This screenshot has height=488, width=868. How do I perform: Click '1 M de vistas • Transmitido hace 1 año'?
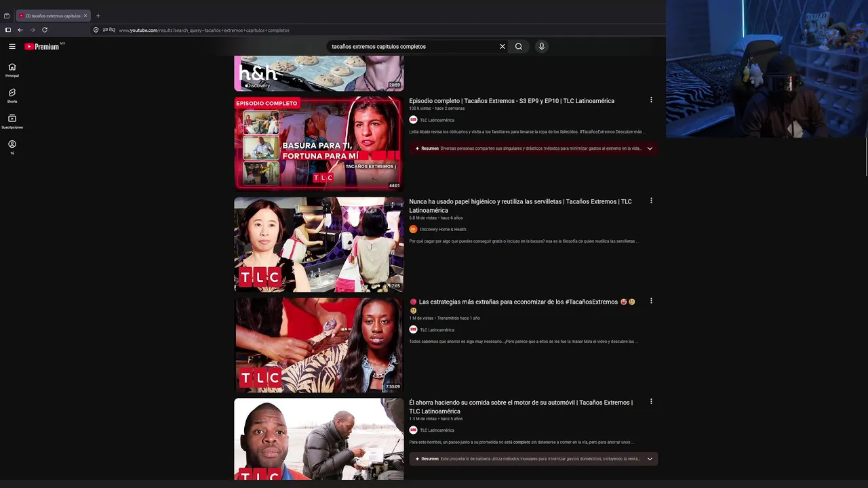444,318
